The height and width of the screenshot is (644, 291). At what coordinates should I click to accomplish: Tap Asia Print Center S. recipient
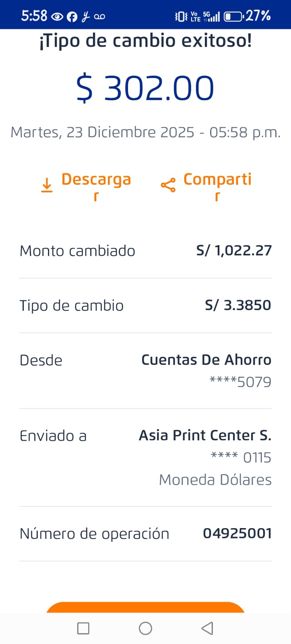pyautogui.click(x=205, y=435)
